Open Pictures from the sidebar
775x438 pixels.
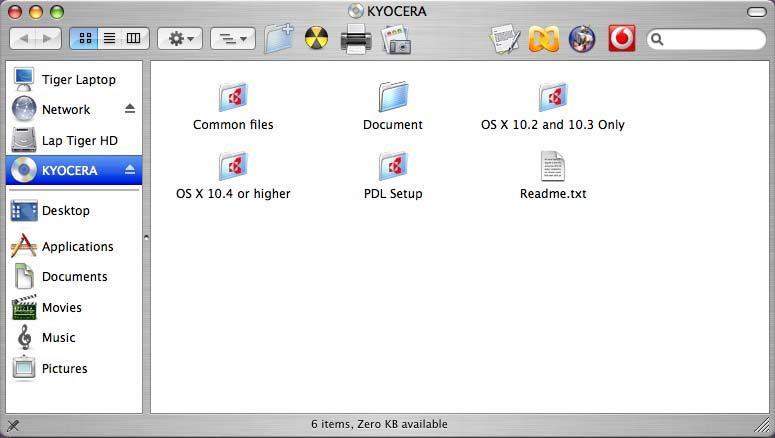pyautogui.click(x=74, y=368)
